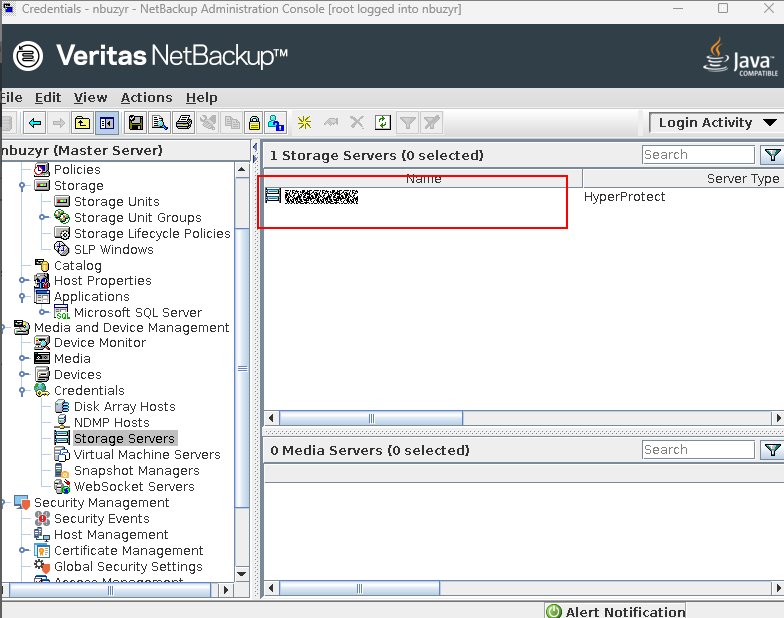Click the Forward arrow toolbar icon
Image resolution: width=784 pixels, height=618 pixels.
click(59, 122)
